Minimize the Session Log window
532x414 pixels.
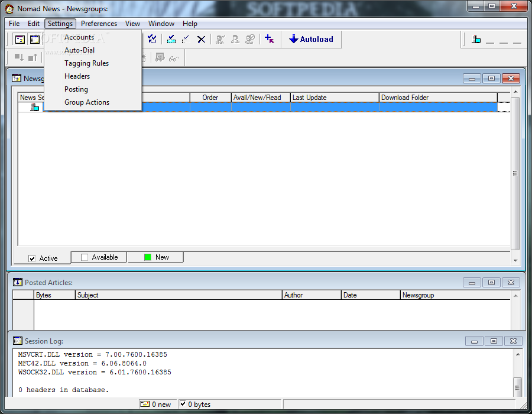point(474,341)
